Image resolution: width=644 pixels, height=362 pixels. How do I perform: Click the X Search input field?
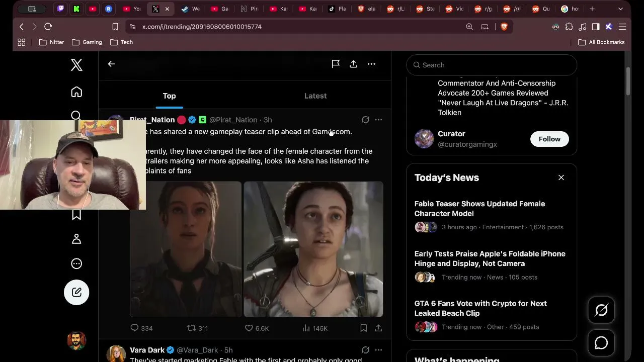pos(492,65)
